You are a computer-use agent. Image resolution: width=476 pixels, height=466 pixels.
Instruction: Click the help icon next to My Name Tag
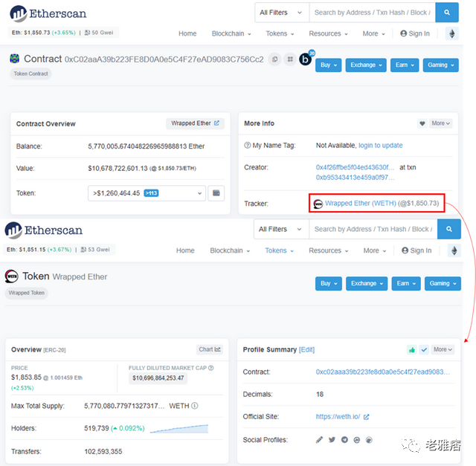247,146
